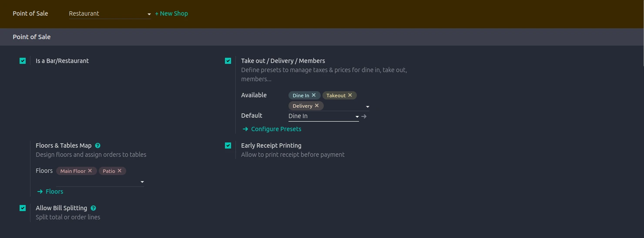Image resolution: width=644 pixels, height=238 pixels.
Task: Remove the Delivery preset tag
Action: 317,106
